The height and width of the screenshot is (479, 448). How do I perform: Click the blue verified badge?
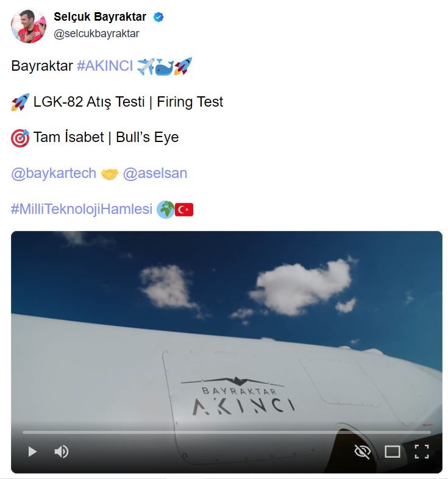(159, 16)
